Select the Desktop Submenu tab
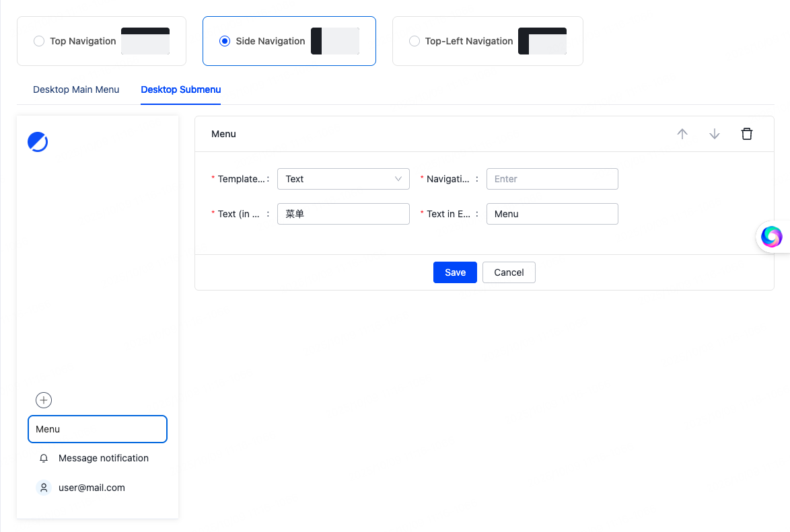Image resolution: width=790 pixels, height=532 pixels. (180, 89)
